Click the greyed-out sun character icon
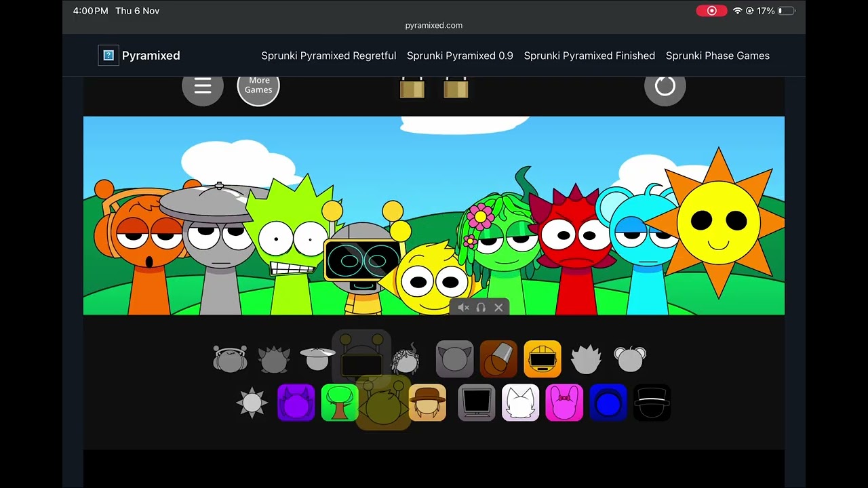 [252, 403]
